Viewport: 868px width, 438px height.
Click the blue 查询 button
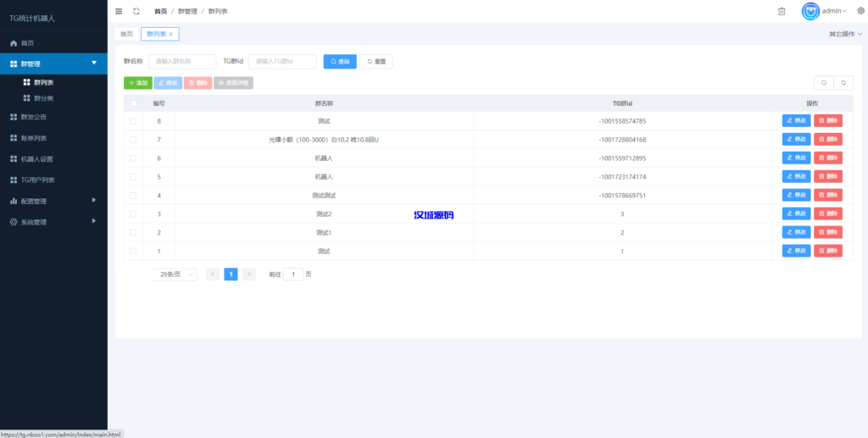click(x=340, y=62)
